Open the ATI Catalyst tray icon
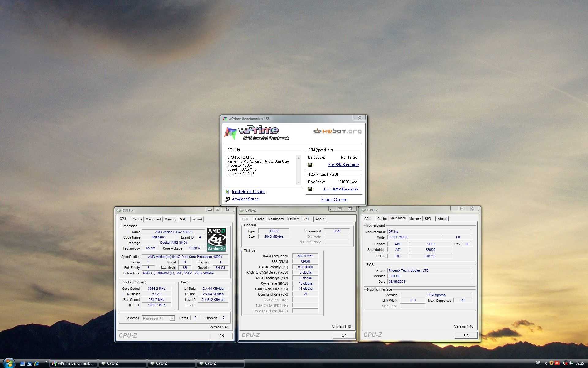The image size is (588, 368). (557, 363)
